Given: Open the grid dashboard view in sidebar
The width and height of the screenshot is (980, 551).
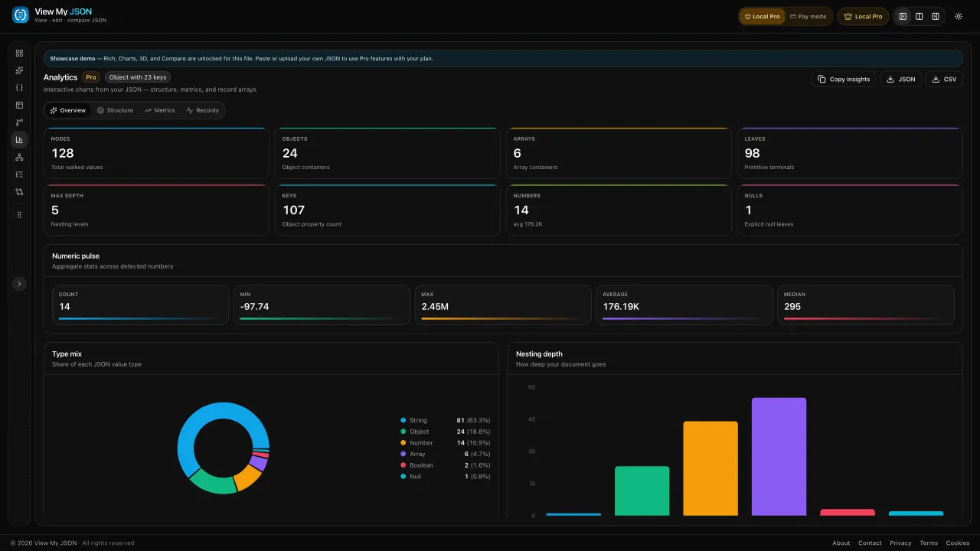Looking at the screenshot, I should (x=19, y=53).
